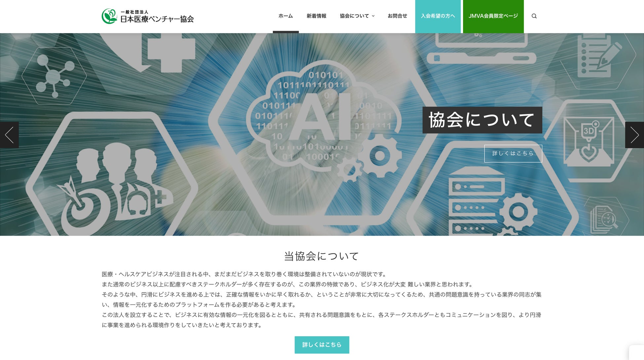This screenshot has width=644, height=360.
Task: Click the teal 入会希望の方へ button
Action: (438, 16)
